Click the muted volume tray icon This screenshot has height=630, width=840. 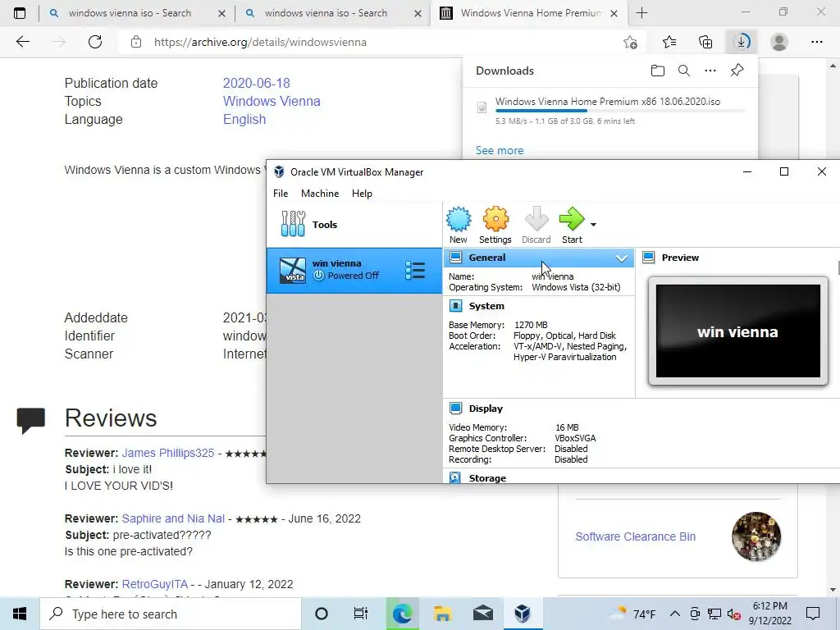pos(733,614)
